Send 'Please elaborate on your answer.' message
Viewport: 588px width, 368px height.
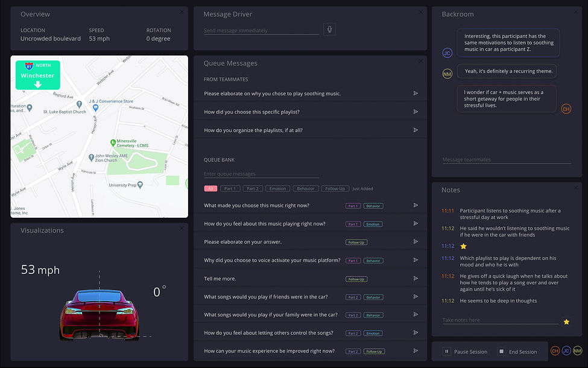(416, 241)
